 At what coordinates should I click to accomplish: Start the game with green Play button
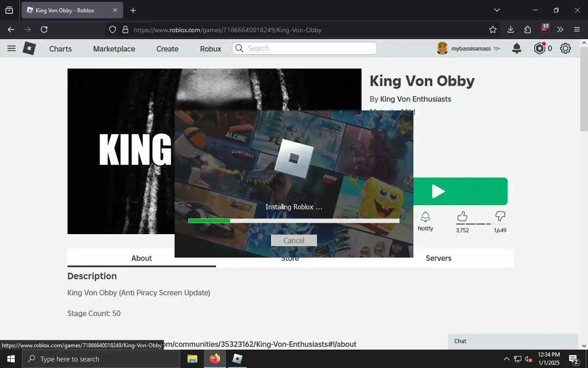pos(460,191)
